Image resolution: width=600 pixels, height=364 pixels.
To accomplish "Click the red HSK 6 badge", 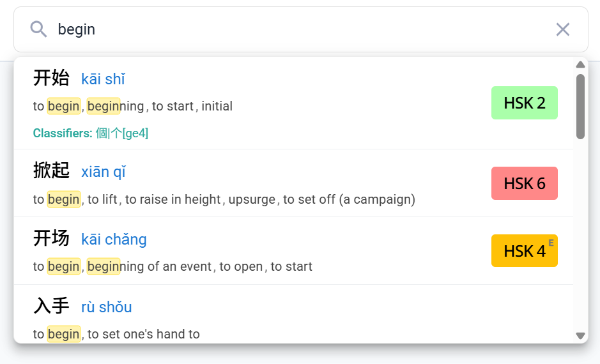I will (524, 183).
